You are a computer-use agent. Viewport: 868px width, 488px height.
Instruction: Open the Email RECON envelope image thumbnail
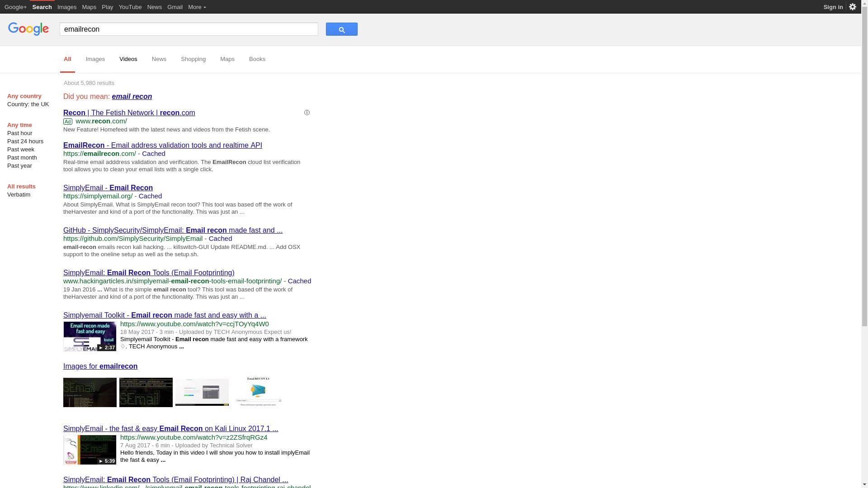258,392
